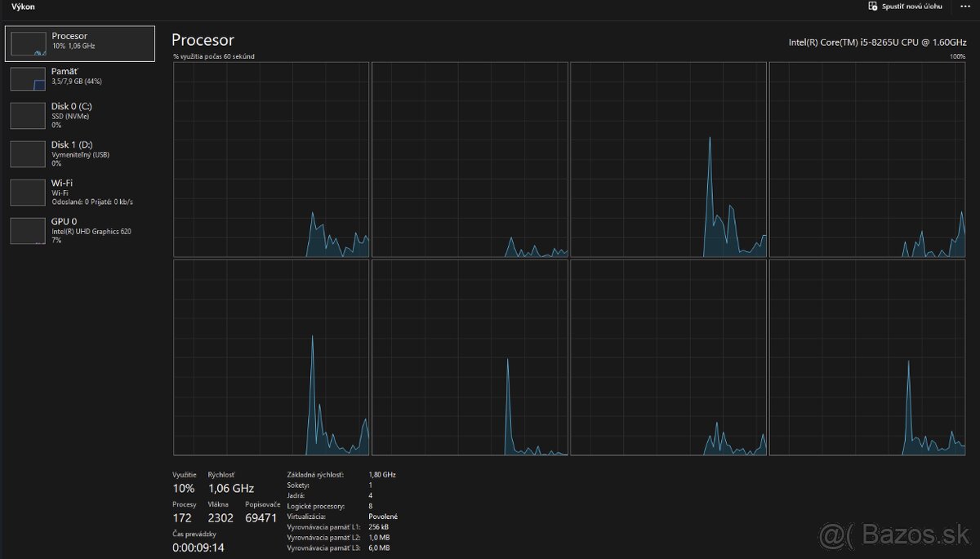Click the bottom-right logical processor graph
Viewport: 980px width, 559px height.
(867, 357)
